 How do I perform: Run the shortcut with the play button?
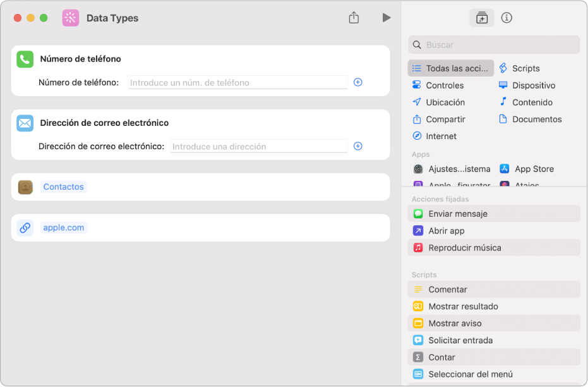coord(387,18)
